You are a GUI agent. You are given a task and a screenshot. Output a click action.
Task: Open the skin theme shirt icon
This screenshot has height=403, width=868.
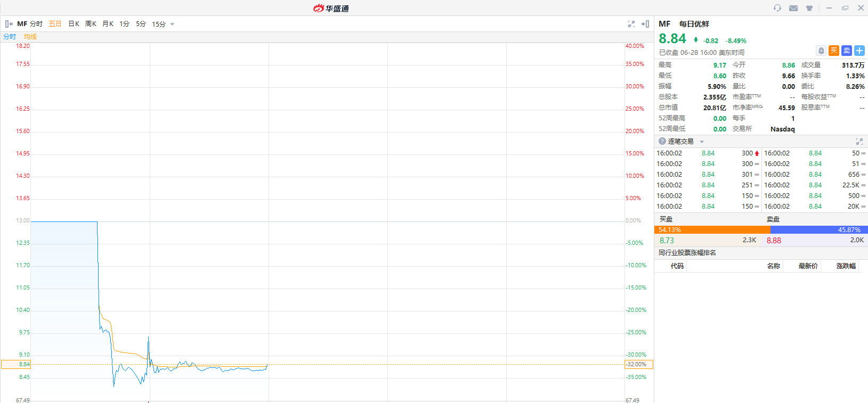pos(809,8)
